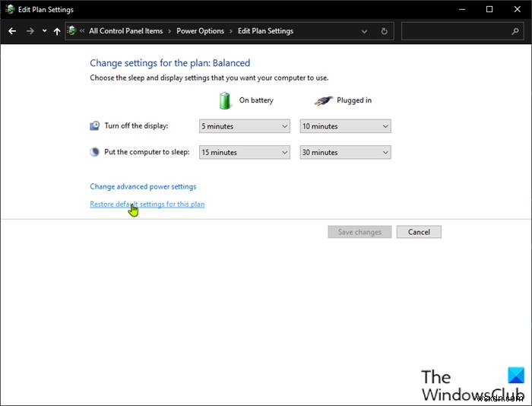Click the sleep moon icon
Image resolution: width=532 pixels, height=406 pixels.
95,152
